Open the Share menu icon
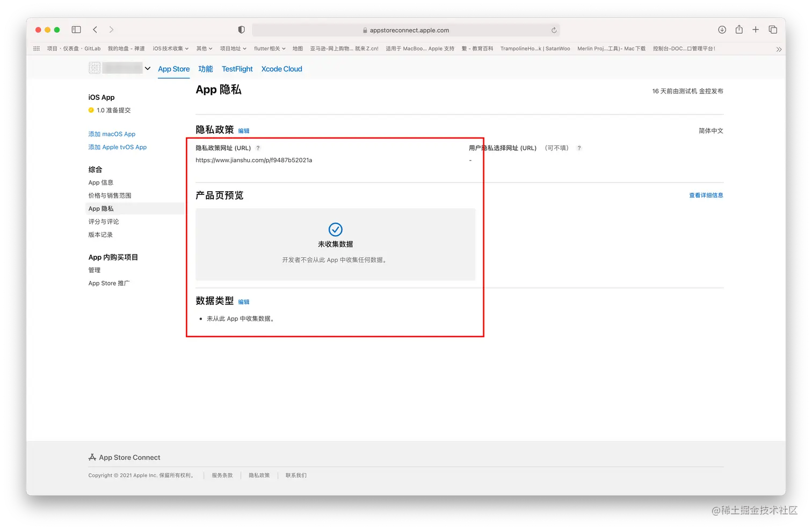Screen dimensions: 812x530 (739, 30)
